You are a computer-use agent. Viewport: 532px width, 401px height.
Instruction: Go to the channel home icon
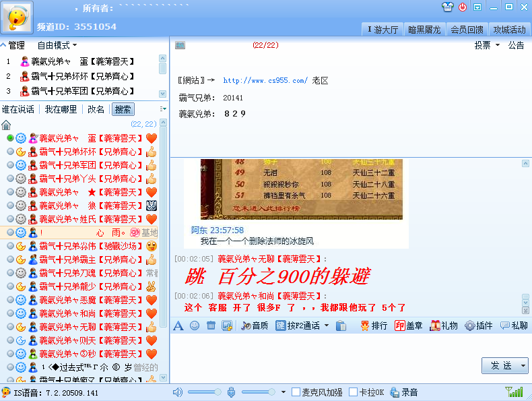[x=6, y=125]
